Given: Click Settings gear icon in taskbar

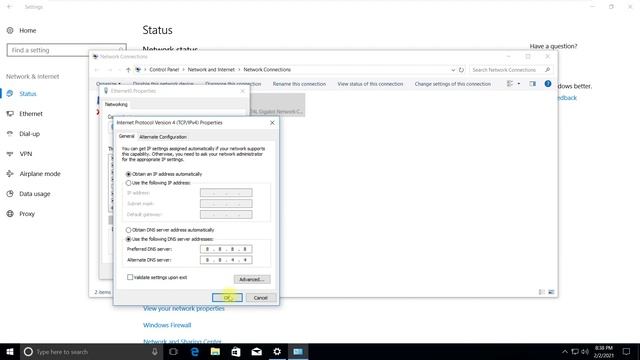Looking at the screenshot, I should click(x=277, y=352).
